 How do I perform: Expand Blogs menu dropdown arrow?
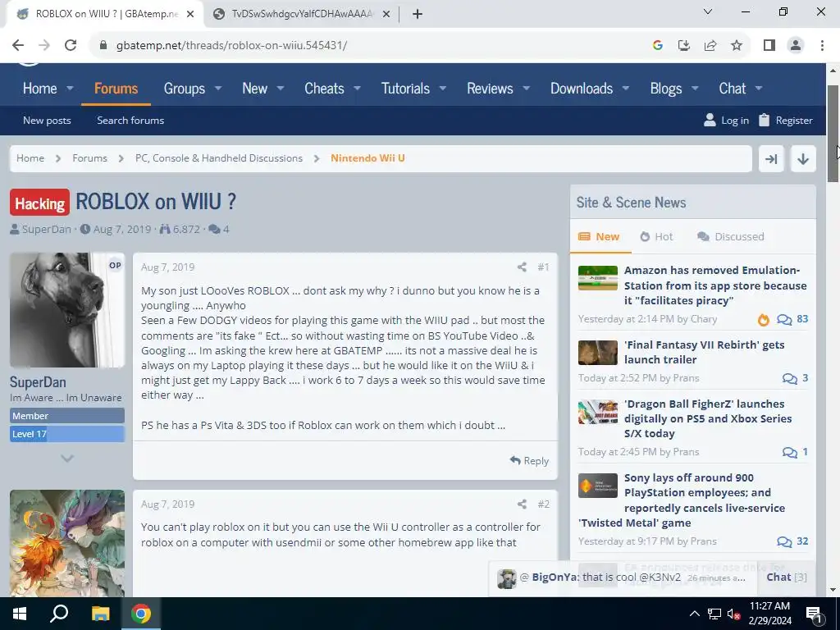coord(695,89)
